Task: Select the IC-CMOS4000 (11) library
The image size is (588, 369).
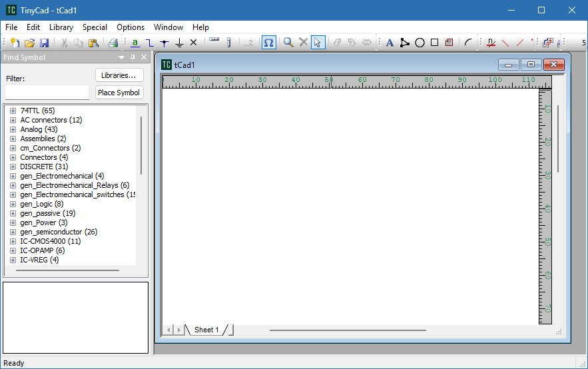Action: [x=50, y=242]
